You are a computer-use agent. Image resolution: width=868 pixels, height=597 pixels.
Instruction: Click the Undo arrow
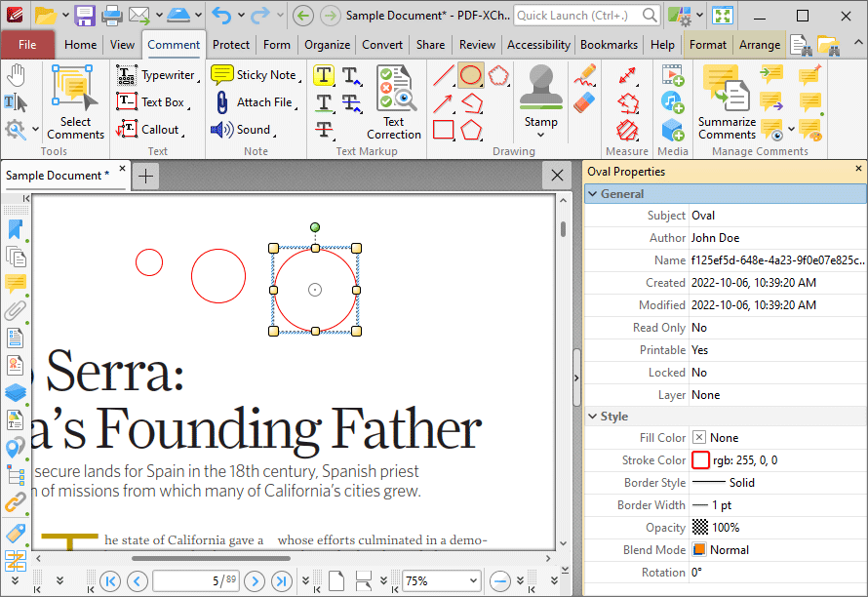pyautogui.click(x=221, y=16)
